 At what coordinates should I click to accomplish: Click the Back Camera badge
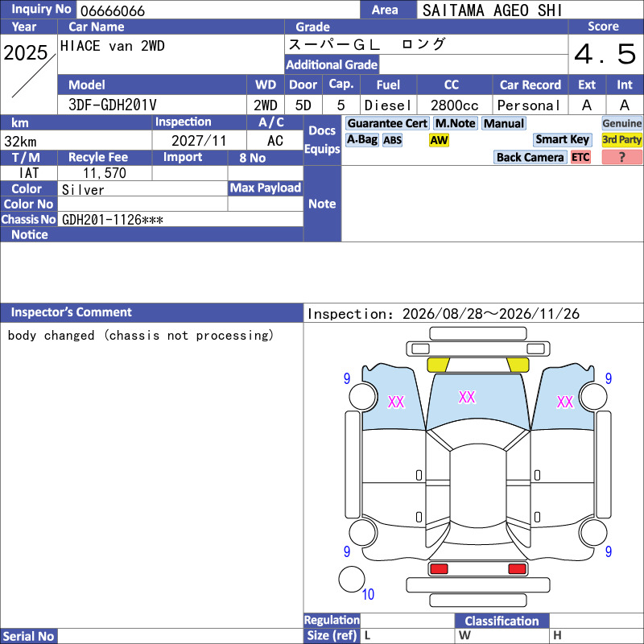530,157
